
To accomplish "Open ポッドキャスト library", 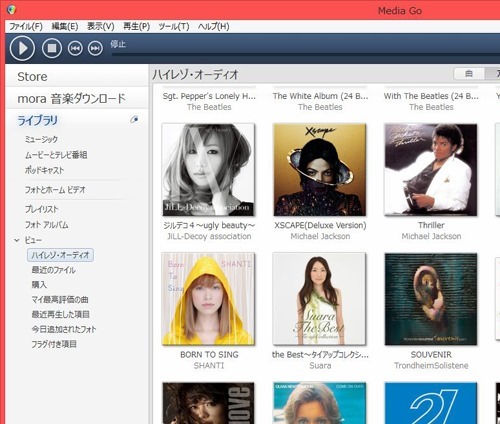I will [x=44, y=170].
